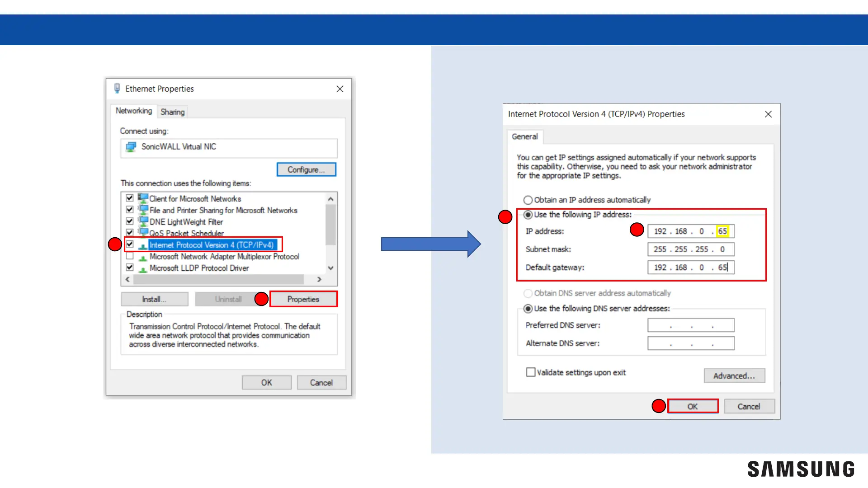Screen dimensions: 868x488
Task: Close the Ethernet Properties window
Action: (340, 89)
